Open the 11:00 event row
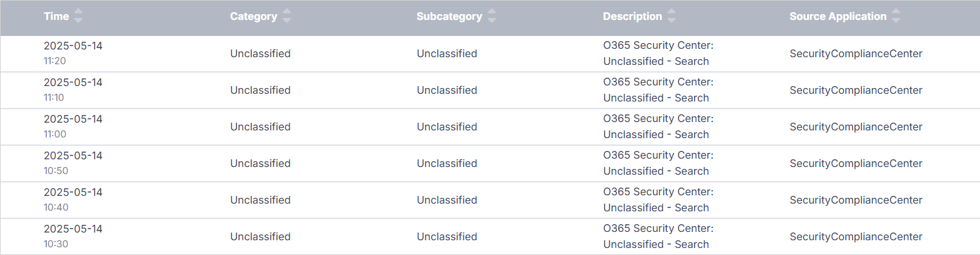This screenshot has width=980, height=255. click(490, 127)
